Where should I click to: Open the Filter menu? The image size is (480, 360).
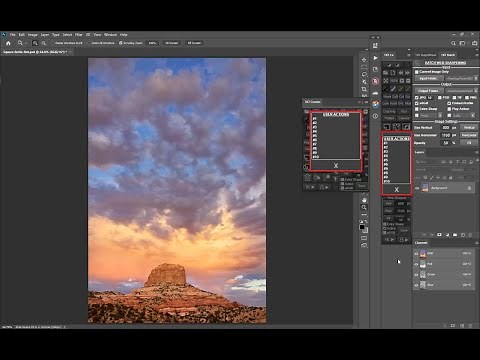(x=79, y=35)
